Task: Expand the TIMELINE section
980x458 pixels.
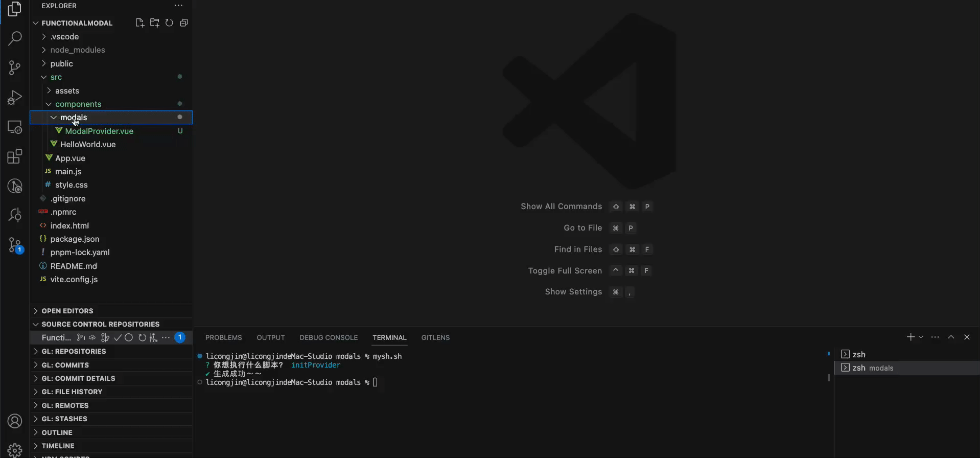Action: pos(111,446)
